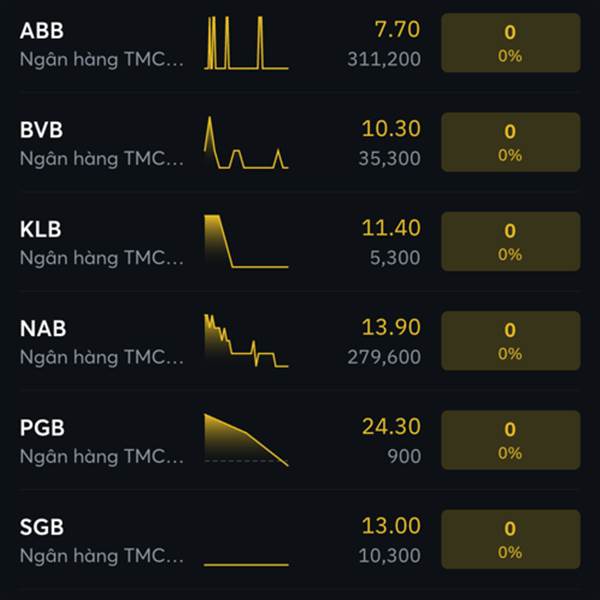The width and height of the screenshot is (600, 600).
Task: Select the PGB ticker symbol
Action: [x=42, y=428]
